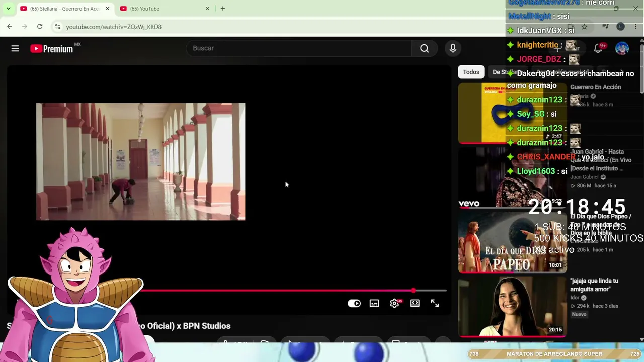
Task: Open the Juan Gabriel vevo video thumbnail
Action: [x=512, y=177]
